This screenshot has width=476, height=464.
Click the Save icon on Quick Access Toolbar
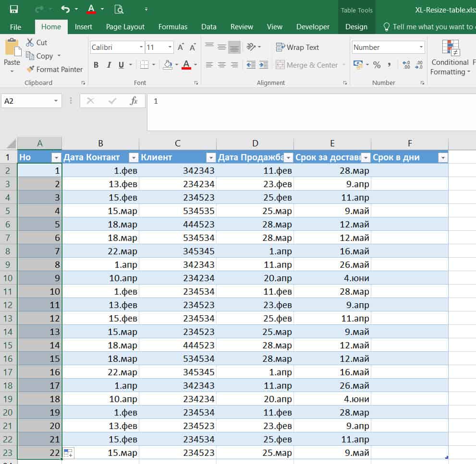tap(13, 9)
